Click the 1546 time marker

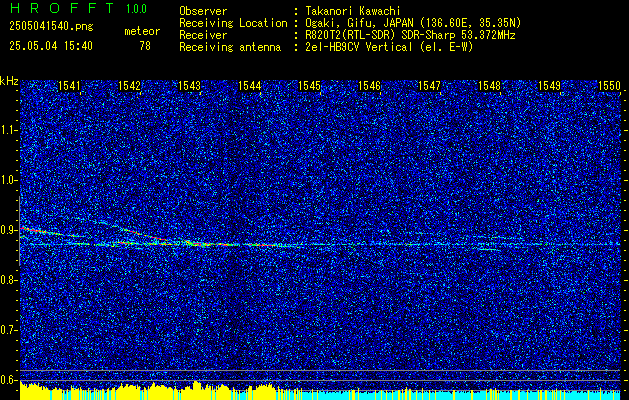click(x=369, y=86)
